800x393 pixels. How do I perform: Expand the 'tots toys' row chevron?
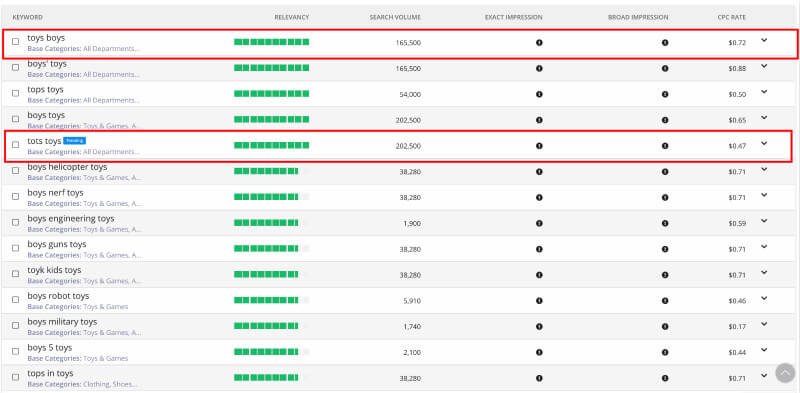click(x=764, y=143)
